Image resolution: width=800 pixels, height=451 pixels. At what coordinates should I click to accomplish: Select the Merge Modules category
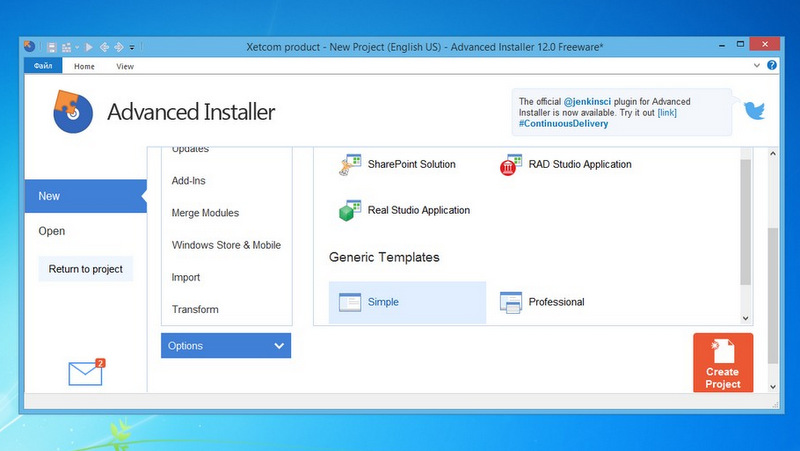205,213
